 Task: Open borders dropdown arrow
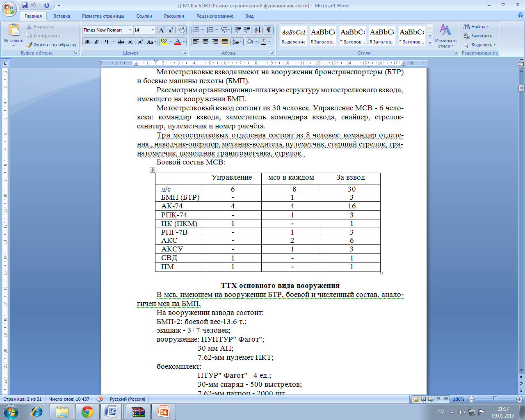tap(270, 42)
